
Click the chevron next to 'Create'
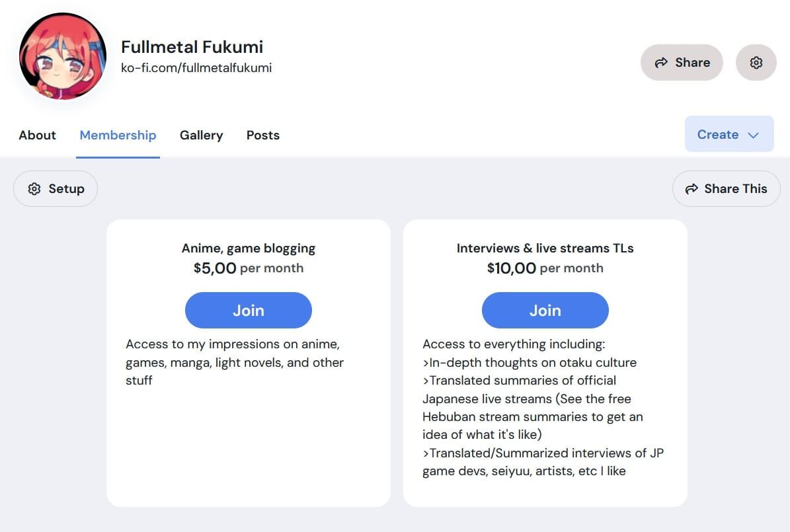point(752,135)
